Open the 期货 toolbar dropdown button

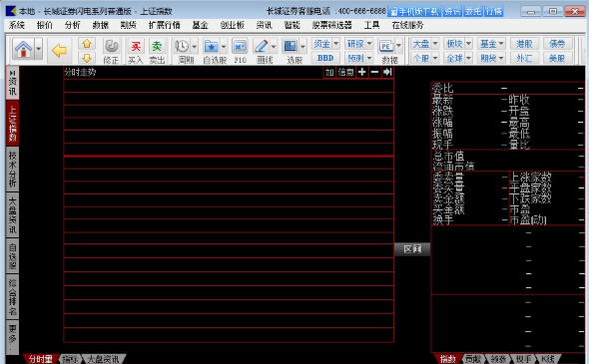click(x=491, y=58)
